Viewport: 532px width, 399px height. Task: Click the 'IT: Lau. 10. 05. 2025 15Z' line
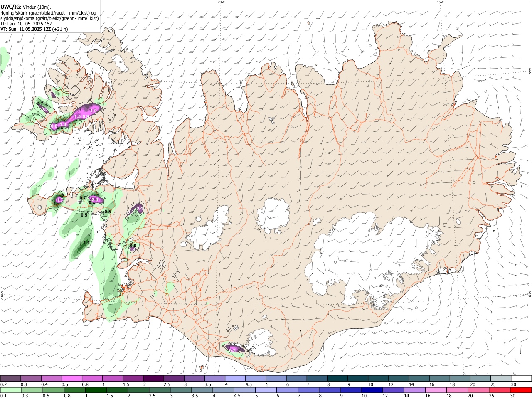26,24
